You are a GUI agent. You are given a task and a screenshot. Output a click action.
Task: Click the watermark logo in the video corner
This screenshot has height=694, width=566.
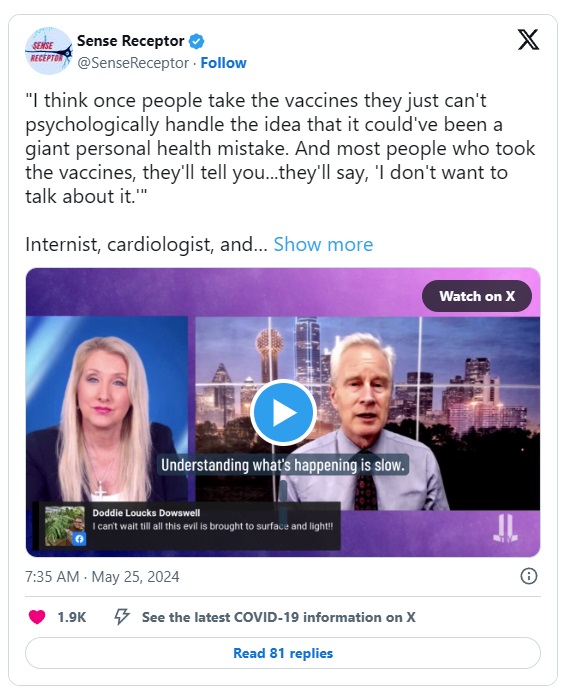505,528
